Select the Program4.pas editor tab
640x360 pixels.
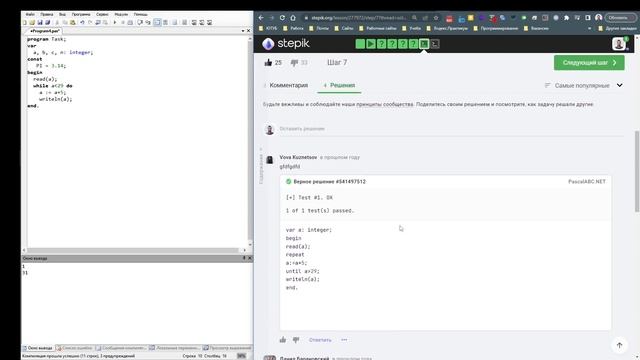pyautogui.click(x=44, y=31)
